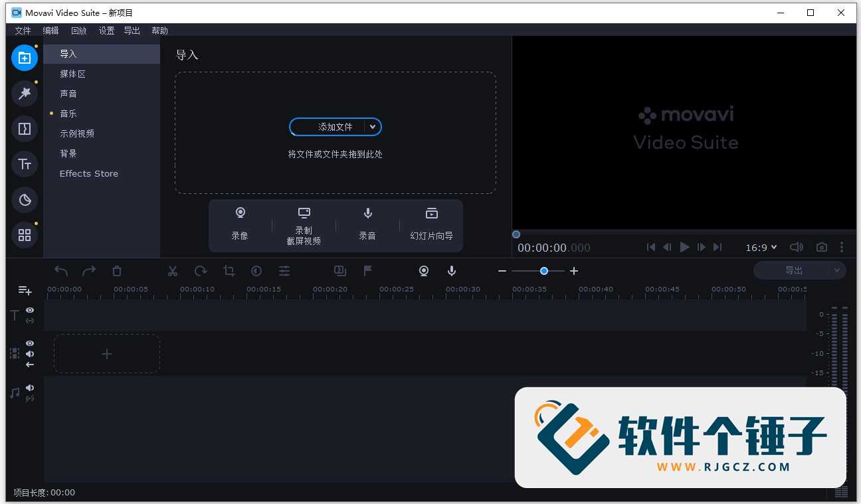This screenshot has width=861, height=504.
Task: Step forward one frame
Action: [701, 247]
